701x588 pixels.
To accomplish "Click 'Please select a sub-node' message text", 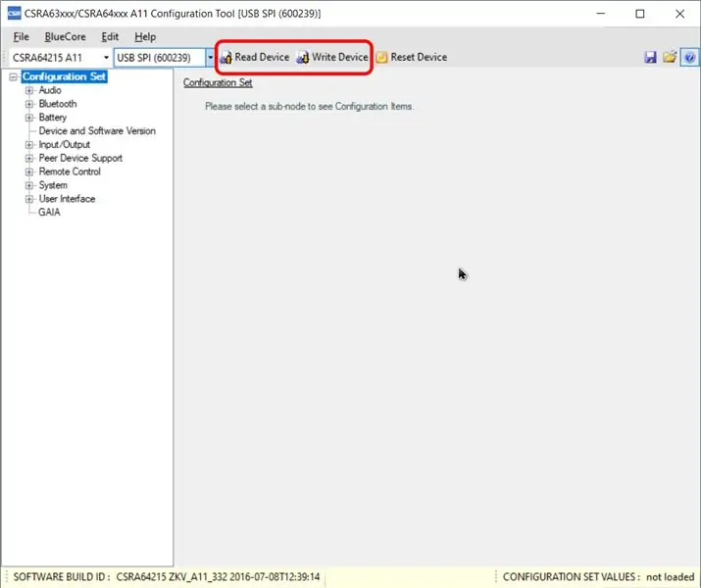I will point(310,107).
